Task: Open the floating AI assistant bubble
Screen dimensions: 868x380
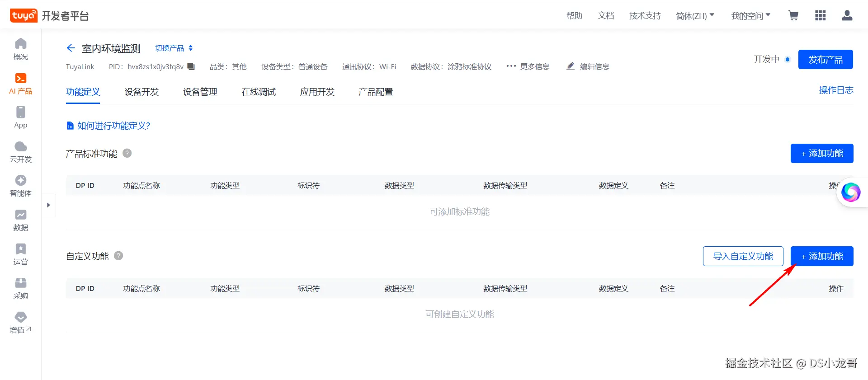Action: pyautogui.click(x=851, y=192)
